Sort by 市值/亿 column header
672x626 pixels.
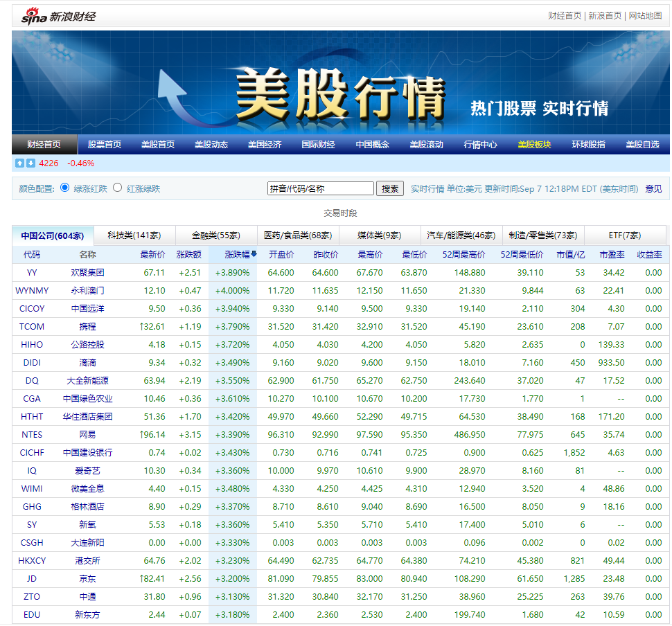(570, 255)
